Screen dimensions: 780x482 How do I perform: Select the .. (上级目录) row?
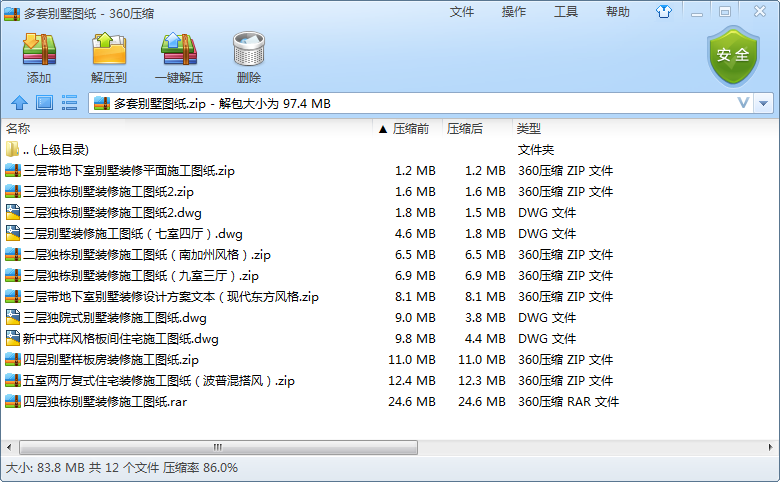pos(56,149)
